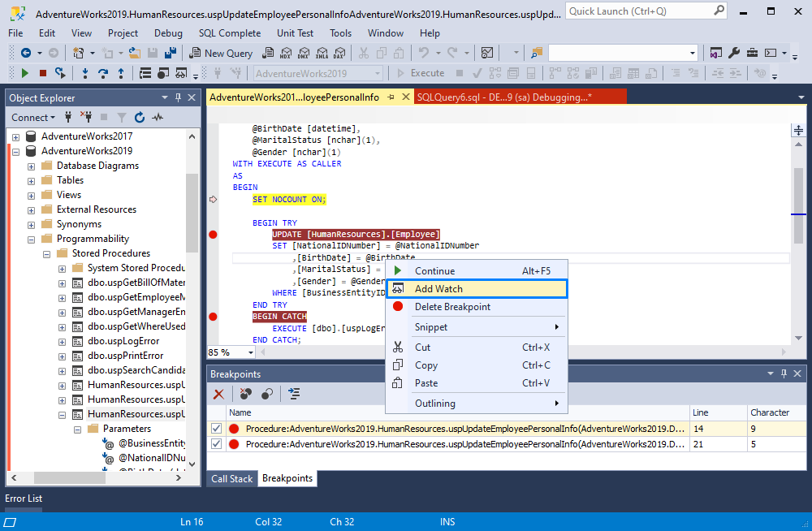
Task: Click the wrench Properties icon
Action: tap(734, 53)
